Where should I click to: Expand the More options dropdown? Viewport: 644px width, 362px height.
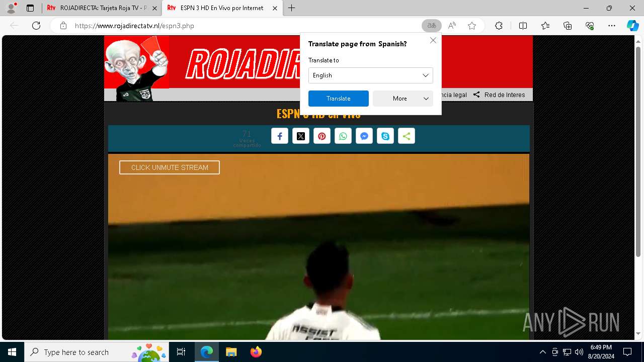tap(403, 99)
